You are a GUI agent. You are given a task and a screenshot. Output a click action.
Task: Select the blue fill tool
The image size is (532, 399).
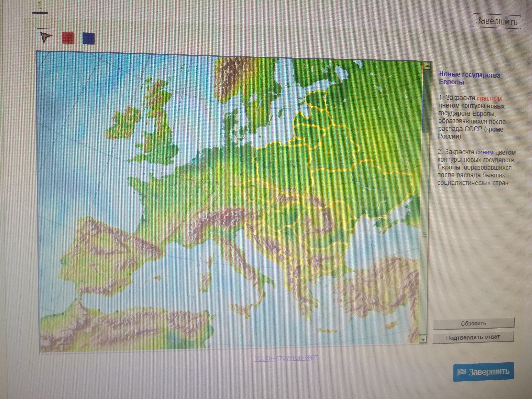(88, 38)
